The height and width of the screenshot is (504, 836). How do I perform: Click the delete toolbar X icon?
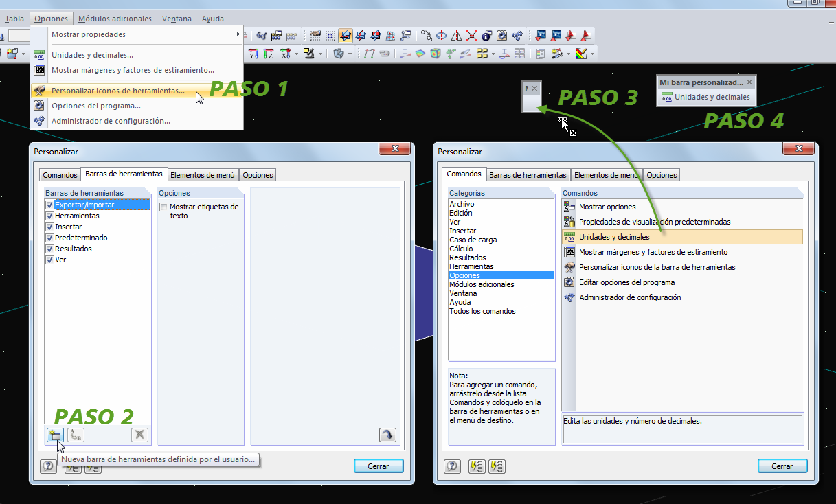[x=139, y=435]
